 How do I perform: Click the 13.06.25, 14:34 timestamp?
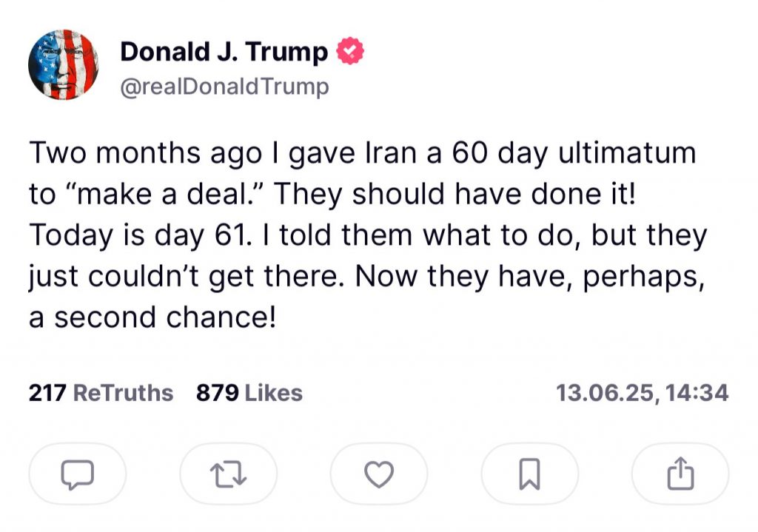coord(642,393)
